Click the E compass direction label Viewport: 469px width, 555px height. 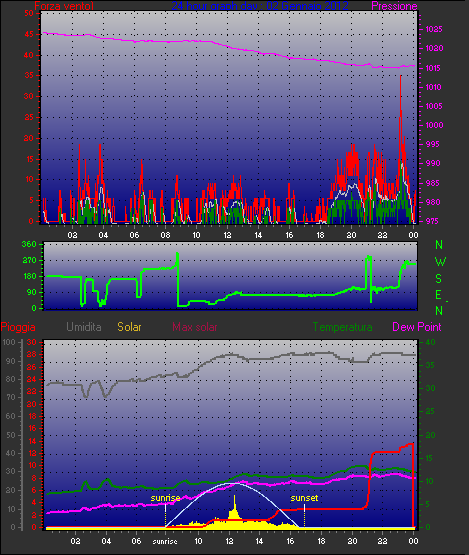[438, 294]
